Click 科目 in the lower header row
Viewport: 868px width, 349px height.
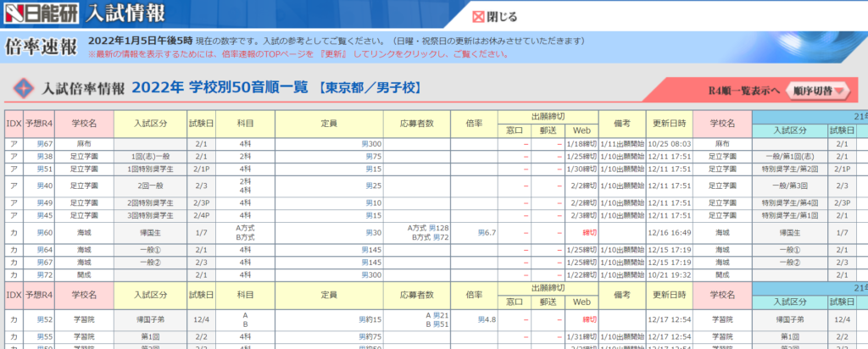click(x=245, y=296)
